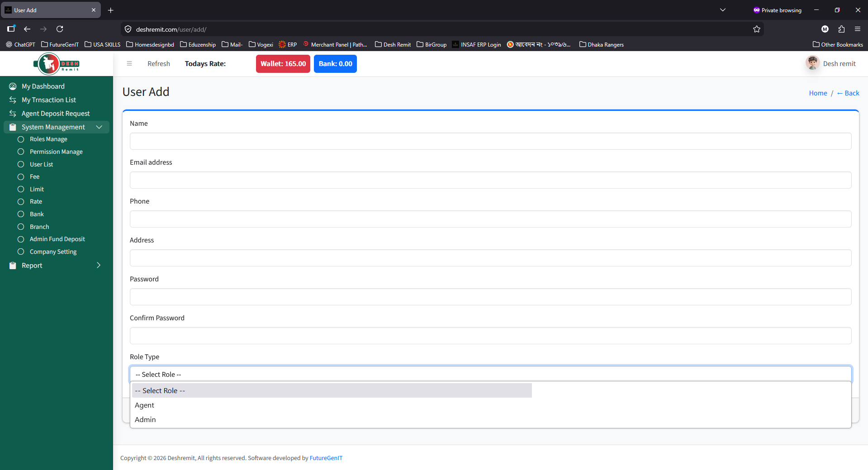
Task: Open site information shield icon
Action: [x=128, y=29]
